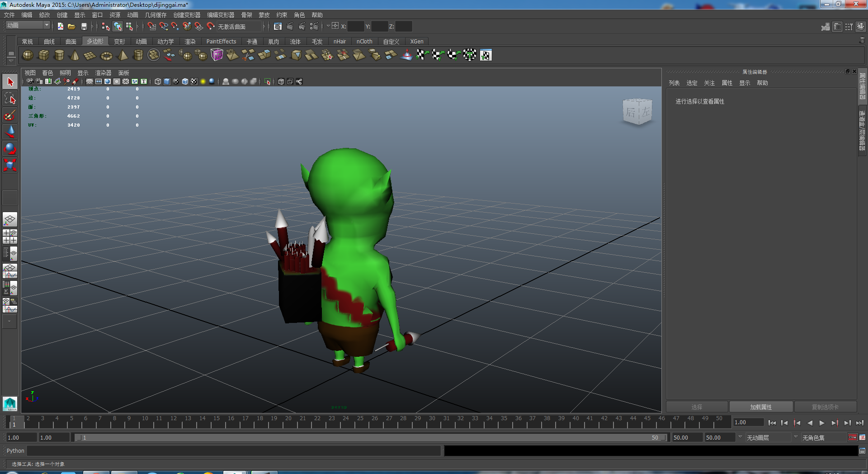Toggle auto keyframe red key button
868x474 pixels.
852,437
